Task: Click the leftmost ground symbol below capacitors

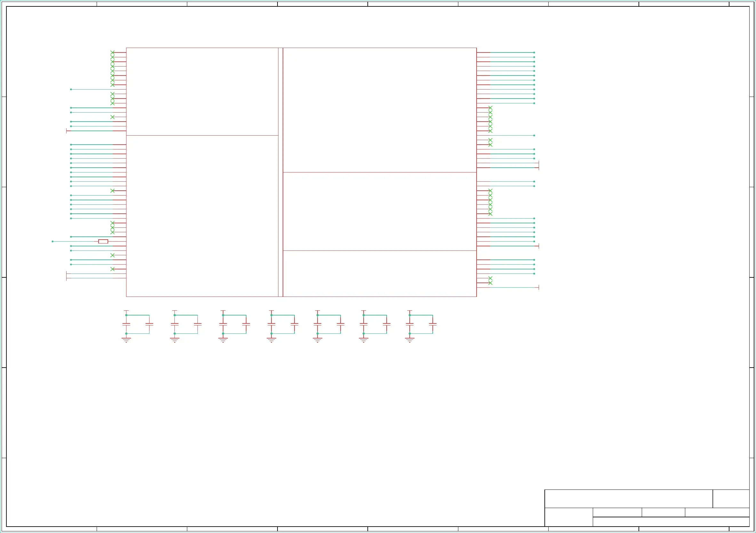Action: coord(126,339)
